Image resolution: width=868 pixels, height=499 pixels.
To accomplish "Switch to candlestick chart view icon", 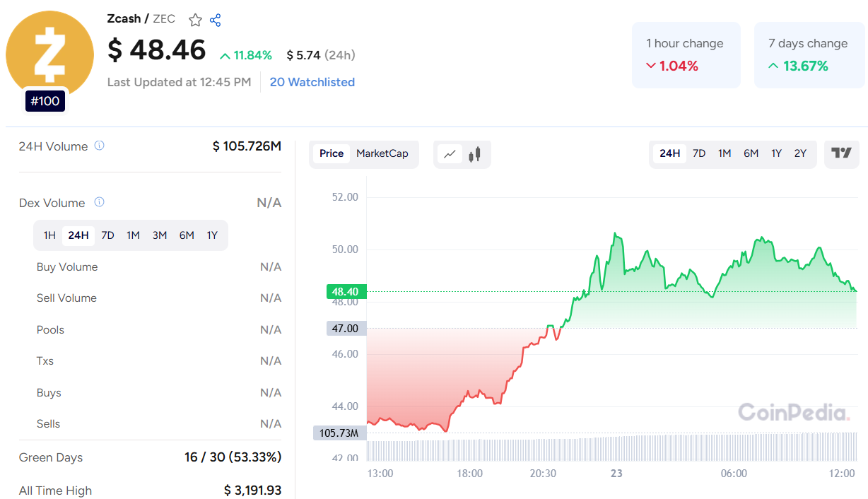I will 474,153.
